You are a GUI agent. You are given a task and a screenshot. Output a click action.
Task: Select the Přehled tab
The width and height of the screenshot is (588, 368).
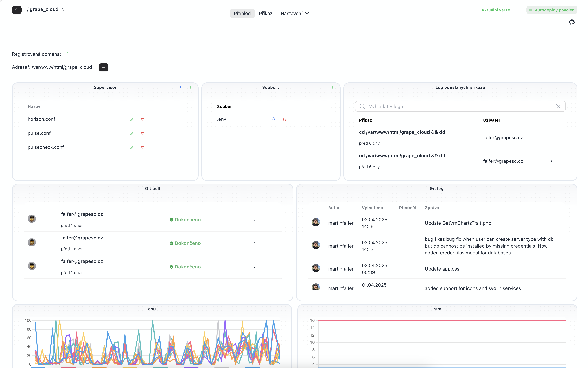click(242, 13)
